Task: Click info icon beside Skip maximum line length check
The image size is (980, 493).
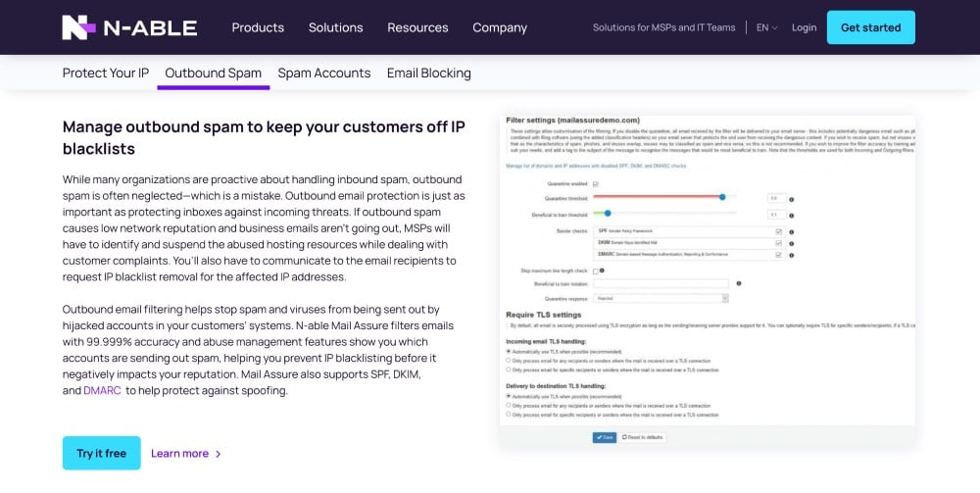Action: [602, 271]
